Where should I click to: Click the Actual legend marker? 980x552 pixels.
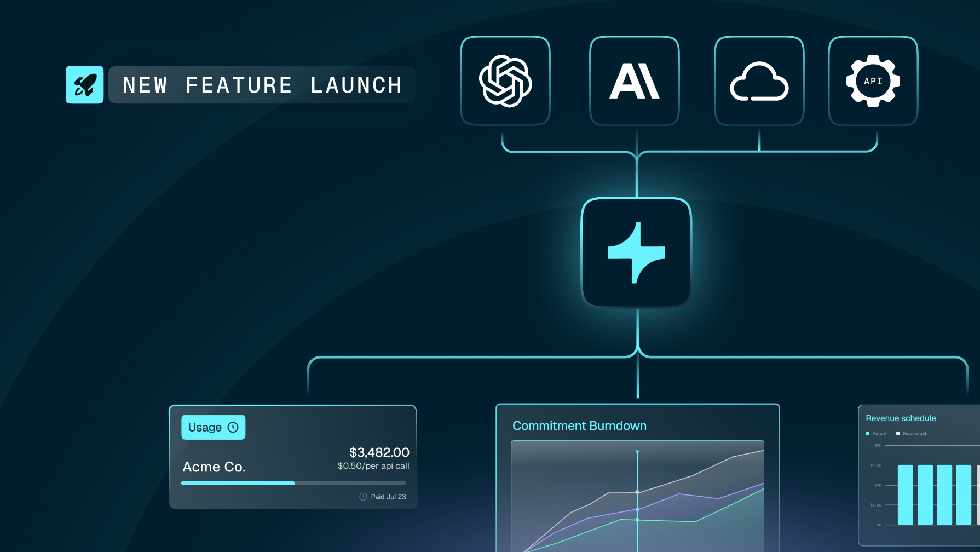(x=867, y=433)
